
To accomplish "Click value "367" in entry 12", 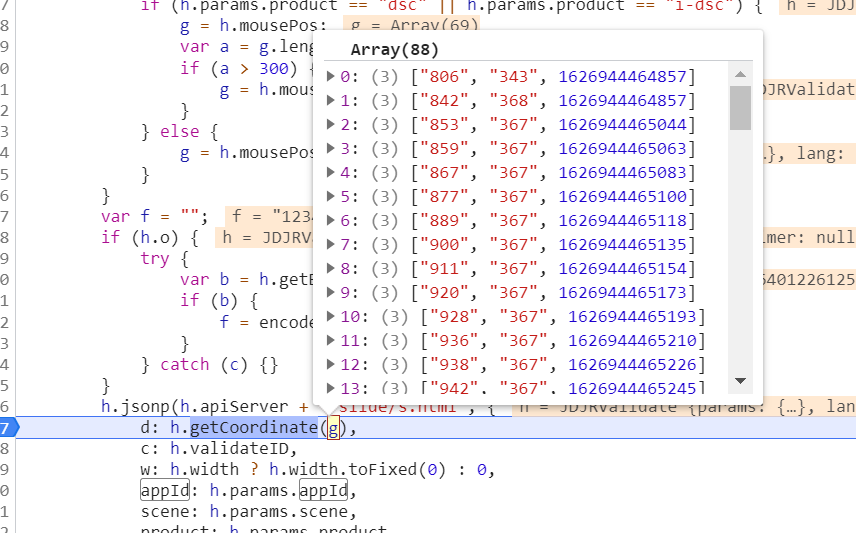I will pyautogui.click(x=523, y=365).
